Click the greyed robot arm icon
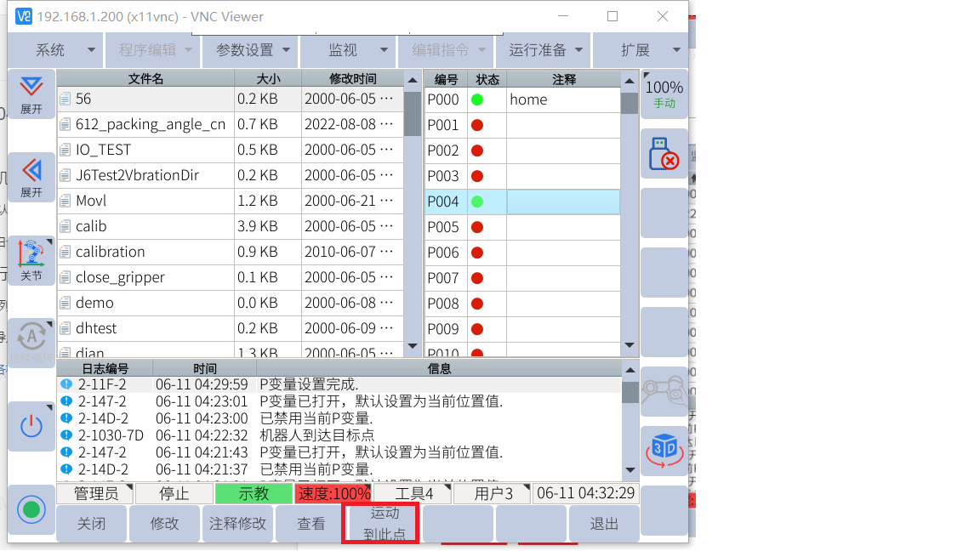This screenshot has height=551, width=980. pos(664,391)
